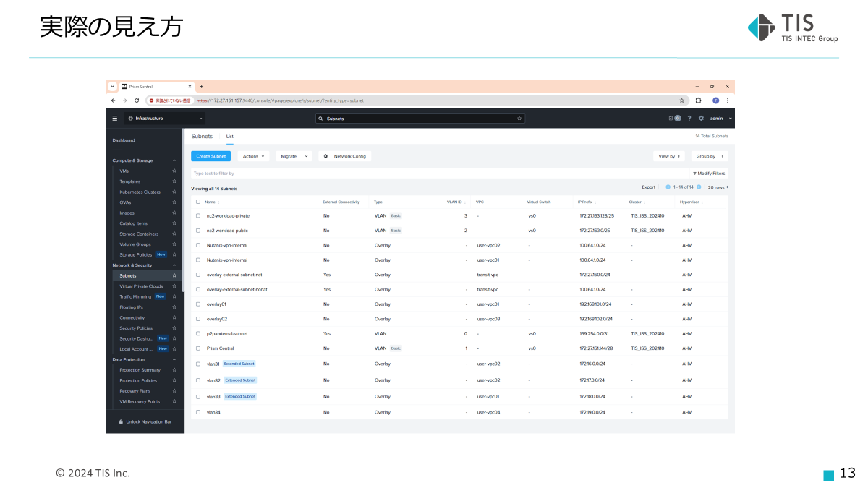The width and height of the screenshot is (868, 488).
Task: Bookmark this page using the star icon
Action: click(681, 100)
